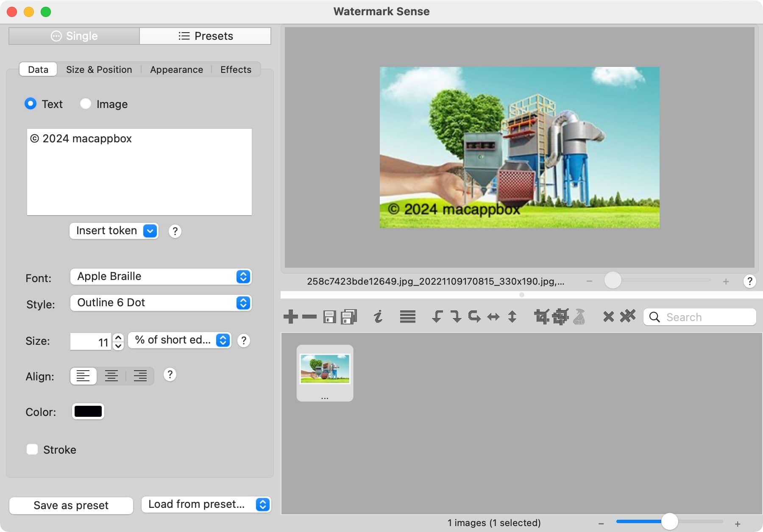Open the Size & Position tab
The width and height of the screenshot is (763, 532).
(99, 69)
